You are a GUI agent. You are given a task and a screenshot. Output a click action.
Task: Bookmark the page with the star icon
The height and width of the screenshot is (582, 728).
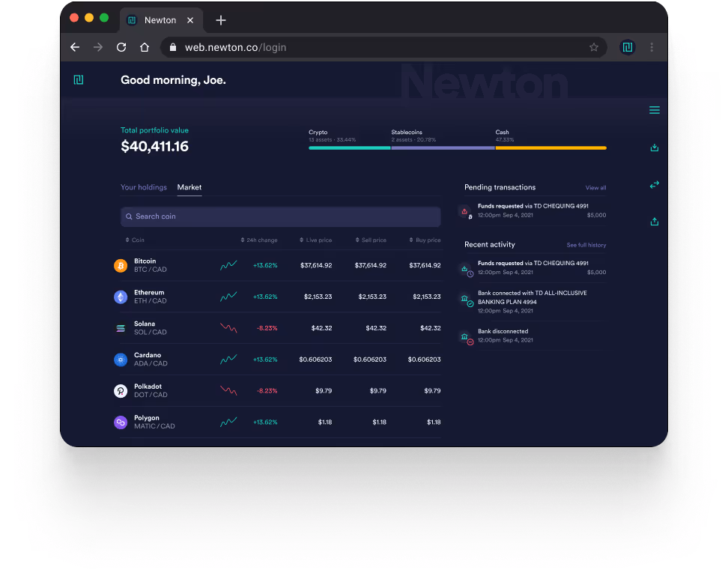click(594, 47)
